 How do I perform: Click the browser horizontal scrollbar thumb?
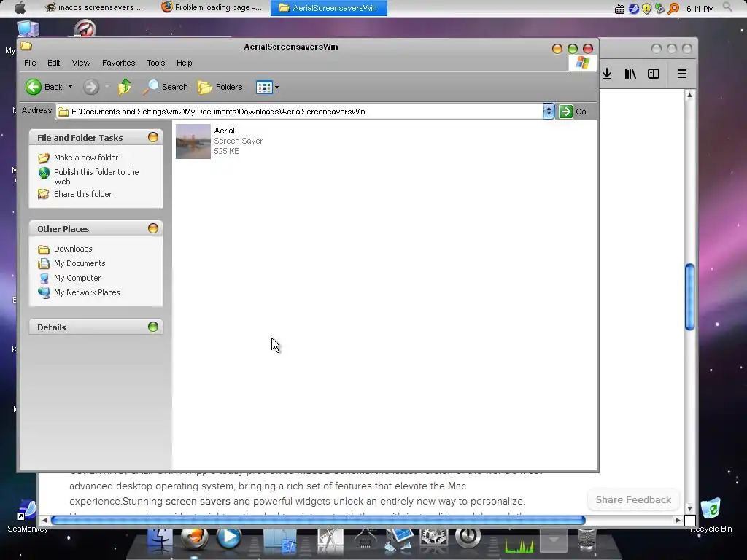(318, 521)
